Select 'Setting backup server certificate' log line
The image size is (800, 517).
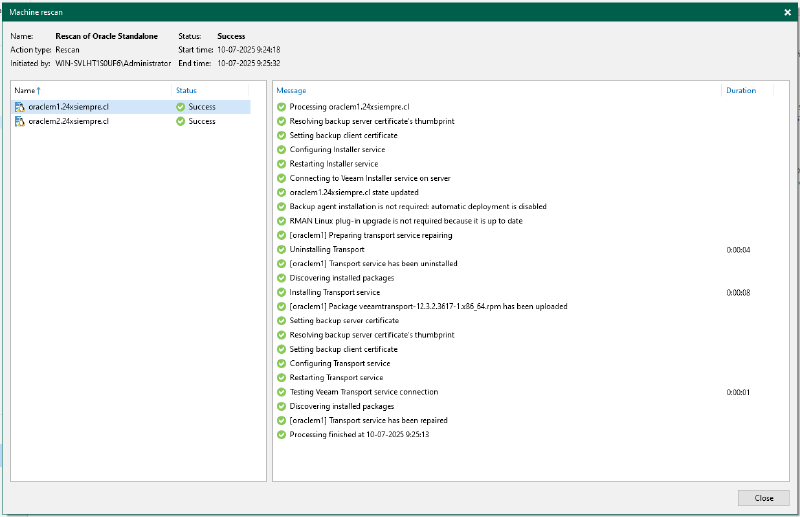pyautogui.click(x=344, y=321)
